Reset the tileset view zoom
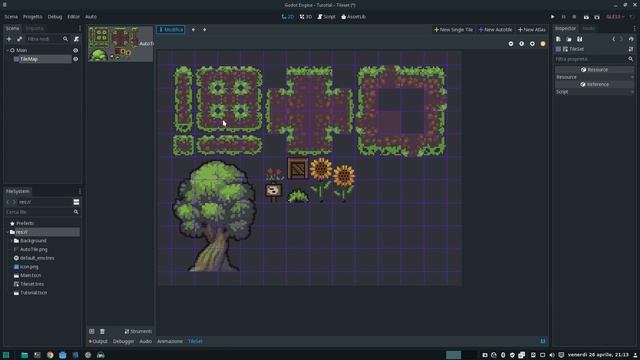The width and height of the screenshot is (640, 360). 521,44
